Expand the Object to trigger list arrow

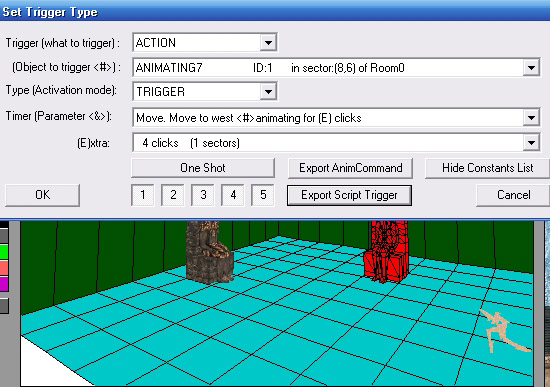(x=531, y=67)
